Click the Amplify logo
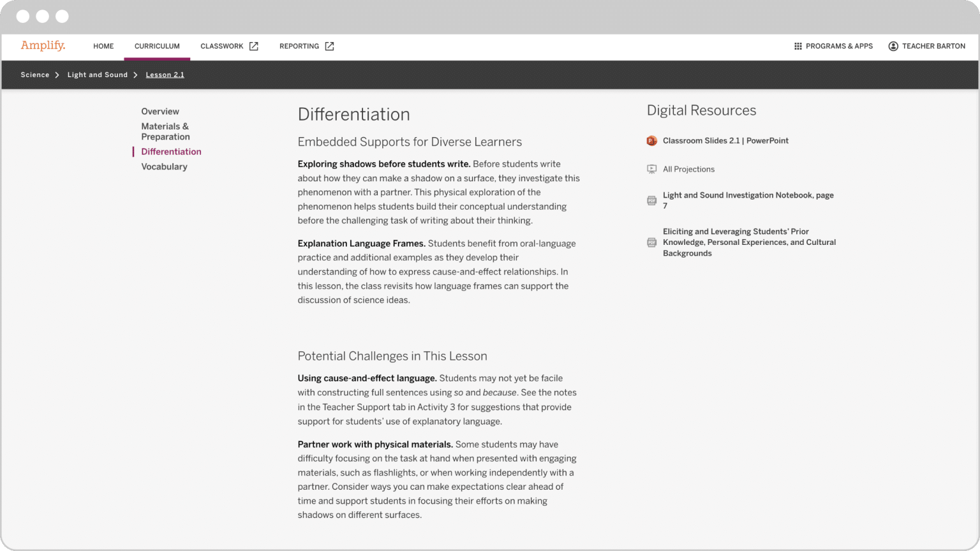 (43, 45)
